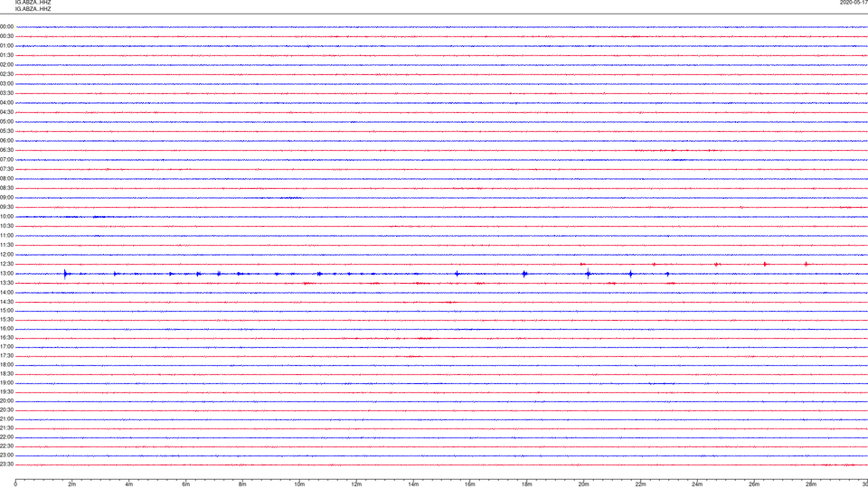
Task: Select the 22:30 time label
Action: click(x=6, y=446)
